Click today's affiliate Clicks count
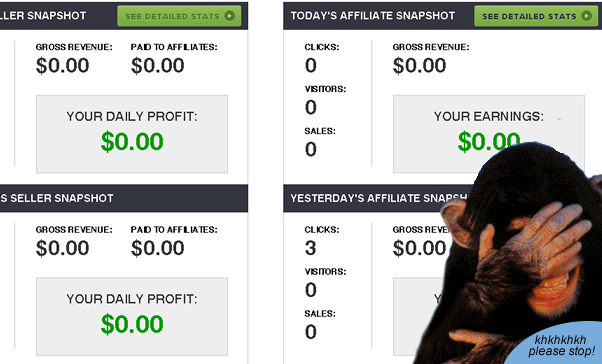Image resolution: width=602 pixels, height=364 pixels. coord(311,65)
